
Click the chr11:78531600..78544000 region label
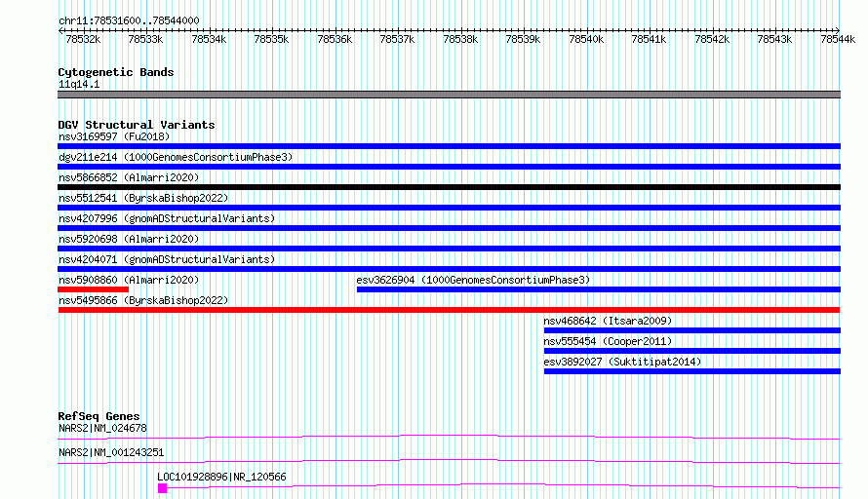129,20
